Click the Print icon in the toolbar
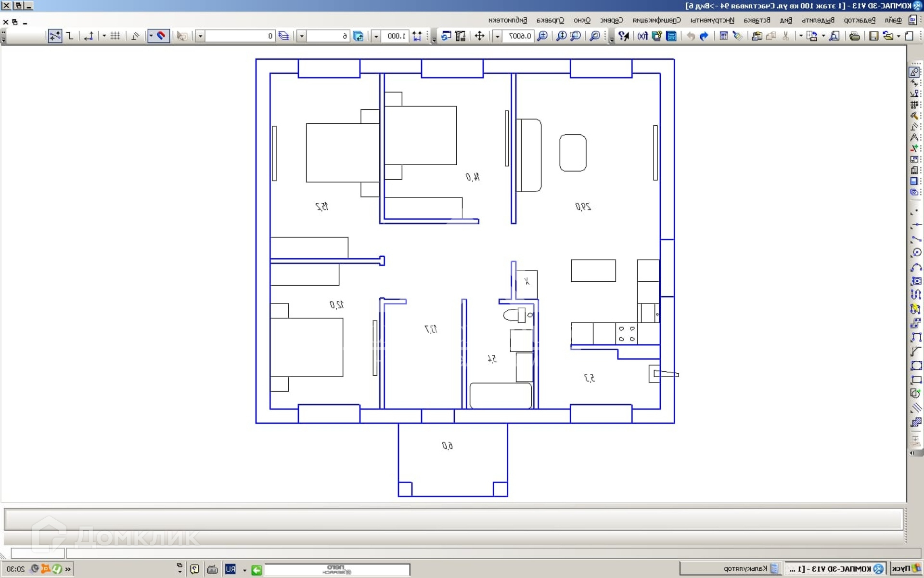Screen dimensions: 924x578 tap(854, 36)
